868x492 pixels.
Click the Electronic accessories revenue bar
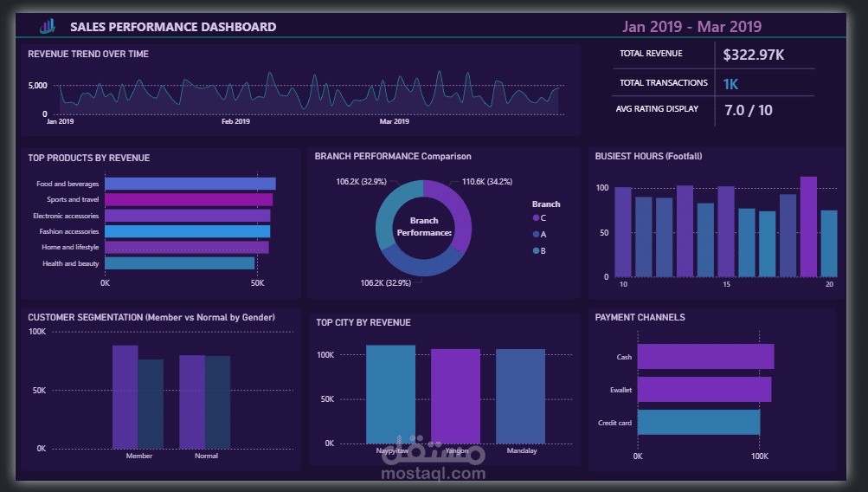pos(187,216)
